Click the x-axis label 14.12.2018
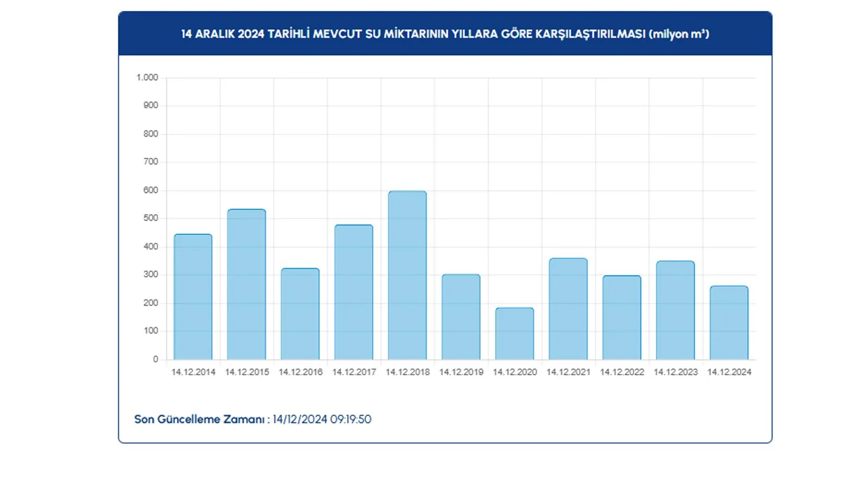The image size is (868, 488). pyautogui.click(x=407, y=372)
